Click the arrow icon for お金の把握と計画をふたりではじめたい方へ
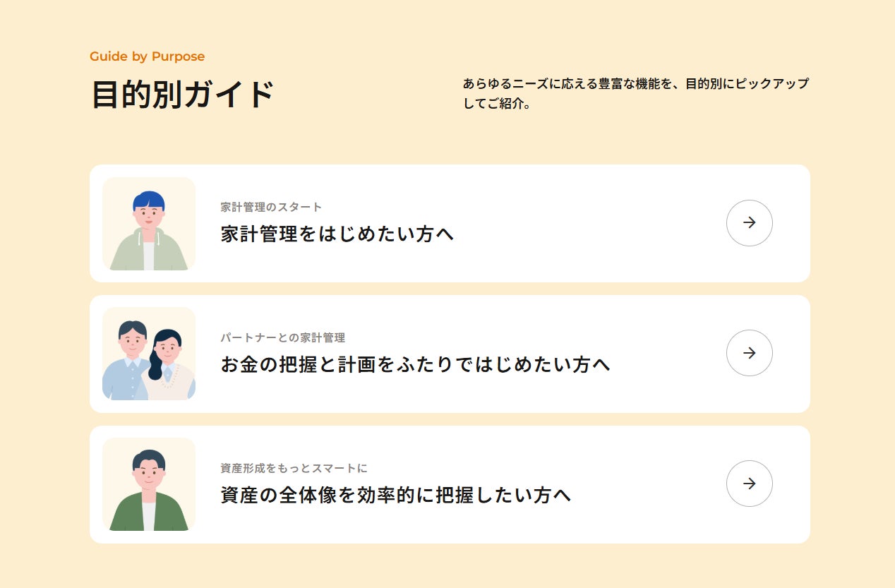 pyautogui.click(x=749, y=353)
